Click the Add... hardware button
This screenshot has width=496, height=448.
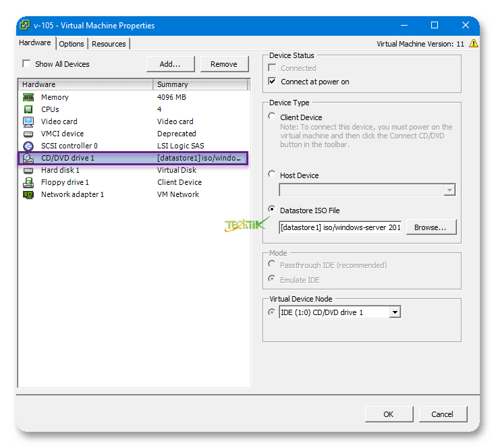(170, 64)
